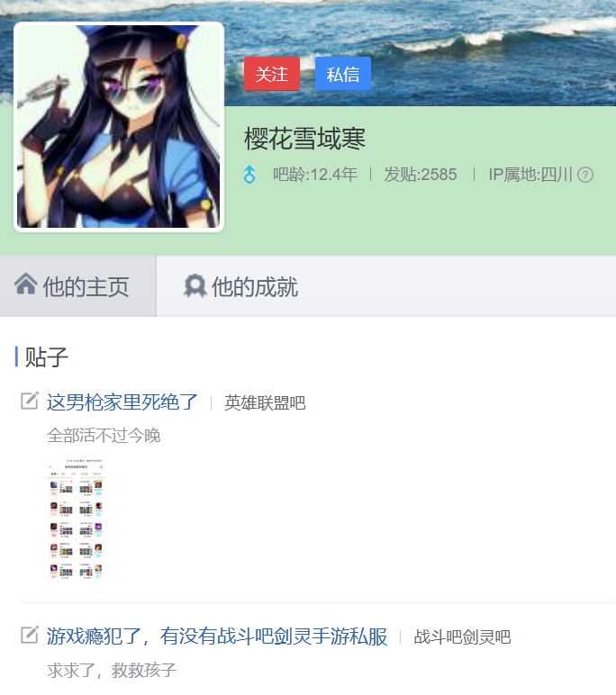This screenshot has width=616, height=695.
Task: Click the edit icon beside 这男枪家里死绝了
Action: pos(30,401)
